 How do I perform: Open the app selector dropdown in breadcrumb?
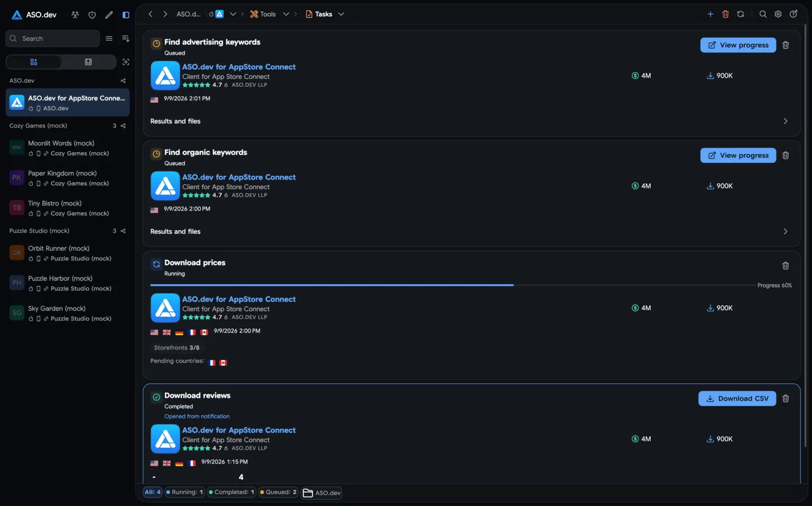tap(233, 14)
